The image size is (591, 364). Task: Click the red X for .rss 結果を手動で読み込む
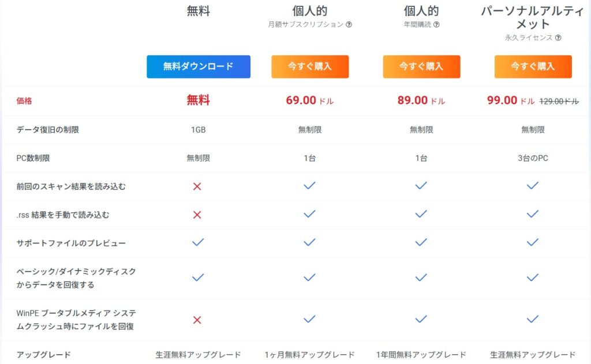tap(197, 215)
